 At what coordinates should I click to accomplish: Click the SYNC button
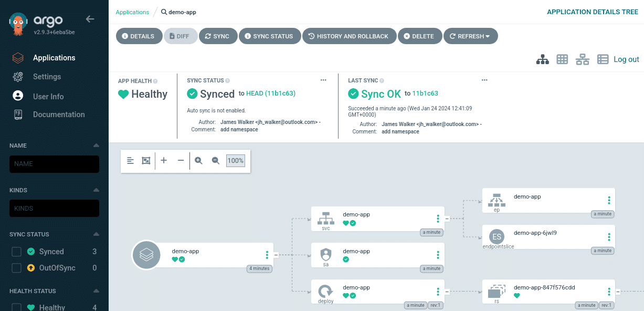coord(218,36)
